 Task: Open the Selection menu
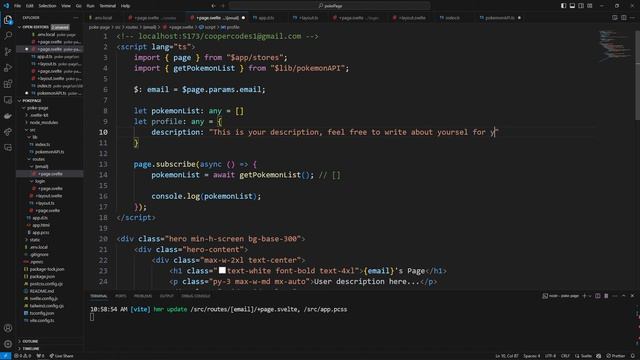[x=47, y=6]
